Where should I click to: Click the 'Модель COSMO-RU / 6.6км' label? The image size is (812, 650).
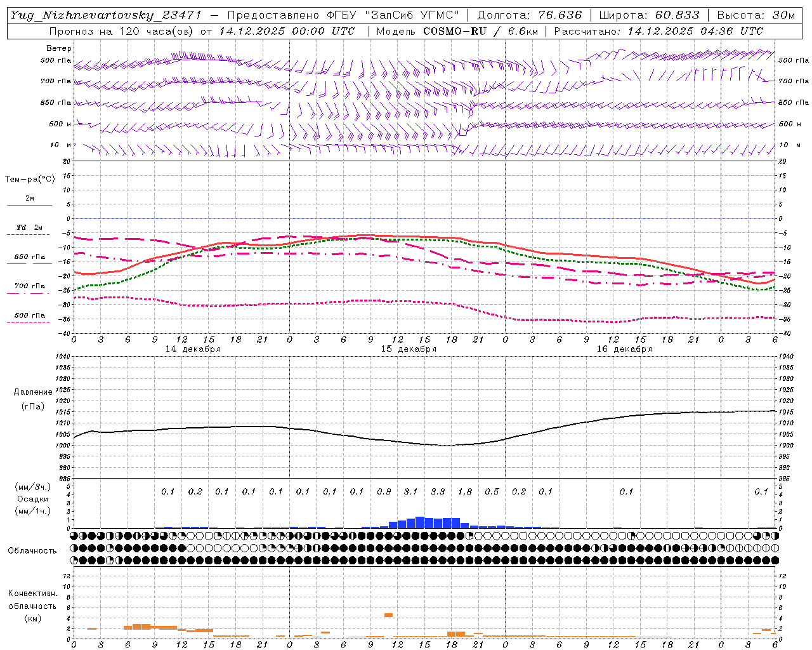coord(457,31)
